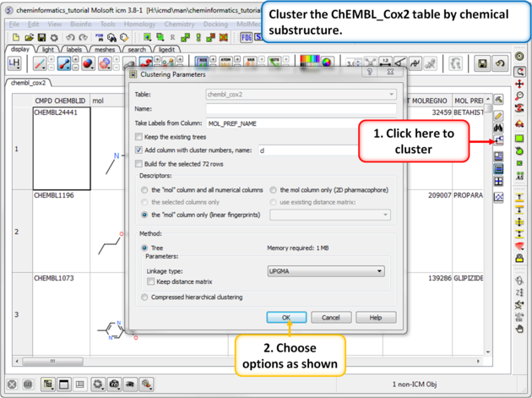Viewport: 532px width, 398px height.
Task: Click the open folder icon
Action: (x=29, y=37)
